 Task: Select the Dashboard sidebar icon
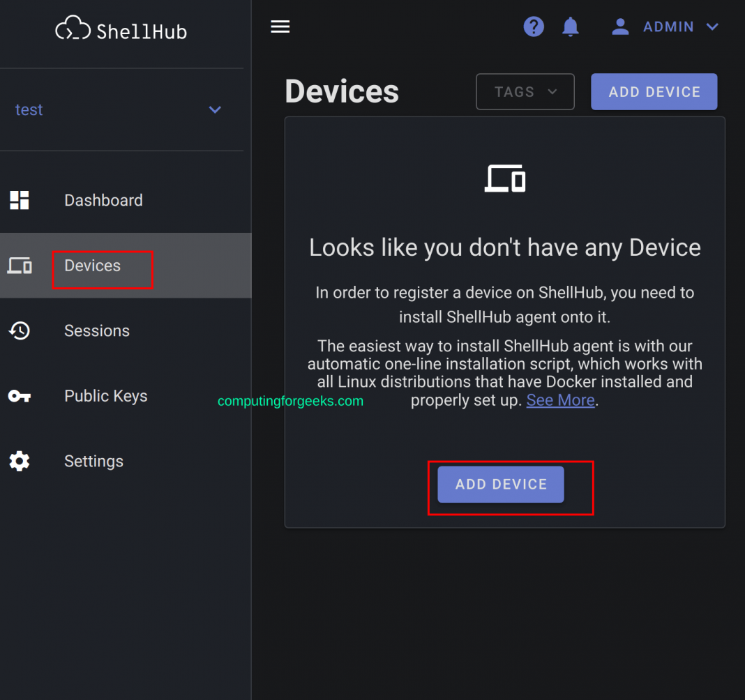pos(20,200)
